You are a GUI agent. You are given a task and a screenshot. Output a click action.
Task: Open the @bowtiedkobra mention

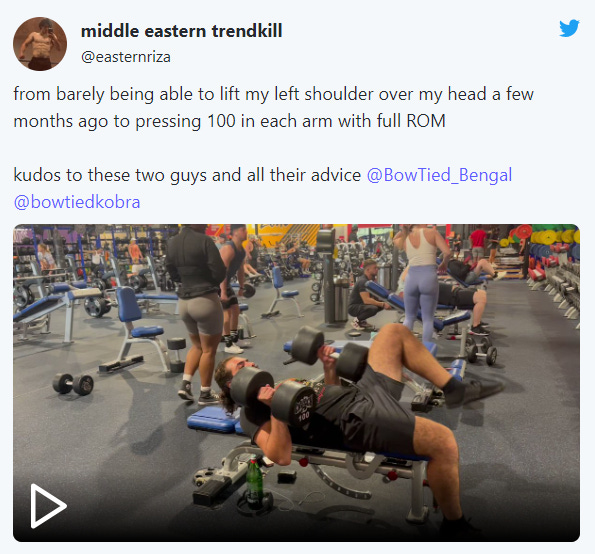click(77, 202)
